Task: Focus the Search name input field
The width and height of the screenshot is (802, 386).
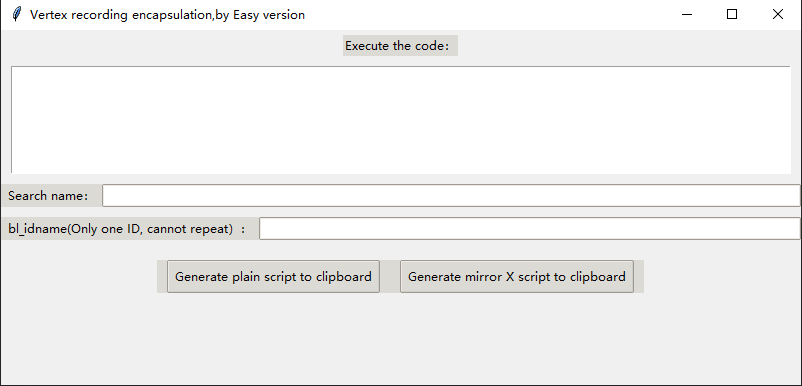Action: tap(451, 195)
